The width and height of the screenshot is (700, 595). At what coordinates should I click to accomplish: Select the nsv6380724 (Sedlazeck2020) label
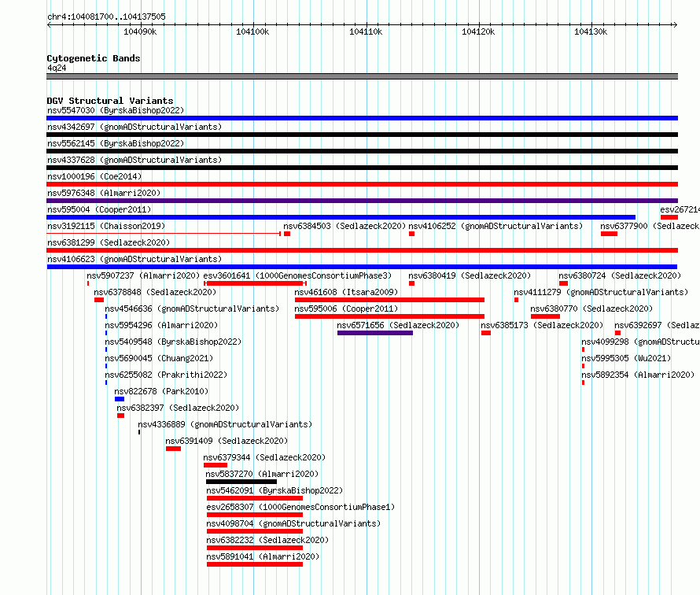620,275
